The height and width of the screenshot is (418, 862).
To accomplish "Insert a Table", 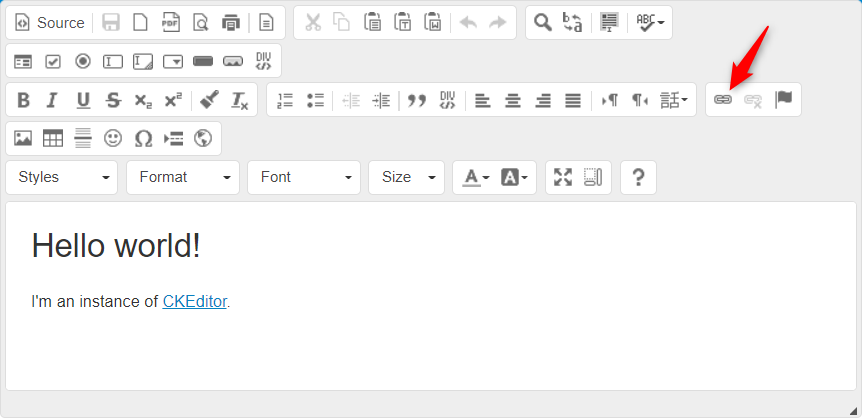I will click(53, 139).
